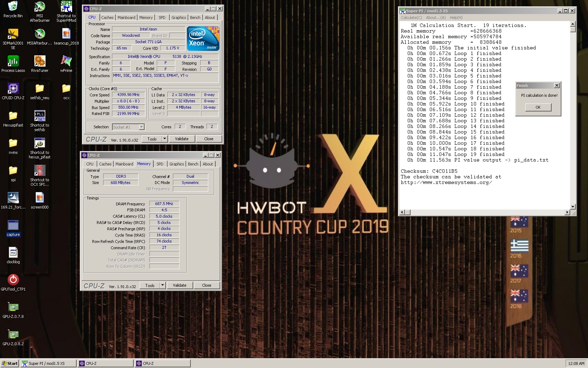This screenshot has height=368, width=588.
Task: Click the Checksum C4C011B5 text line
Action: click(x=429, y=171)
